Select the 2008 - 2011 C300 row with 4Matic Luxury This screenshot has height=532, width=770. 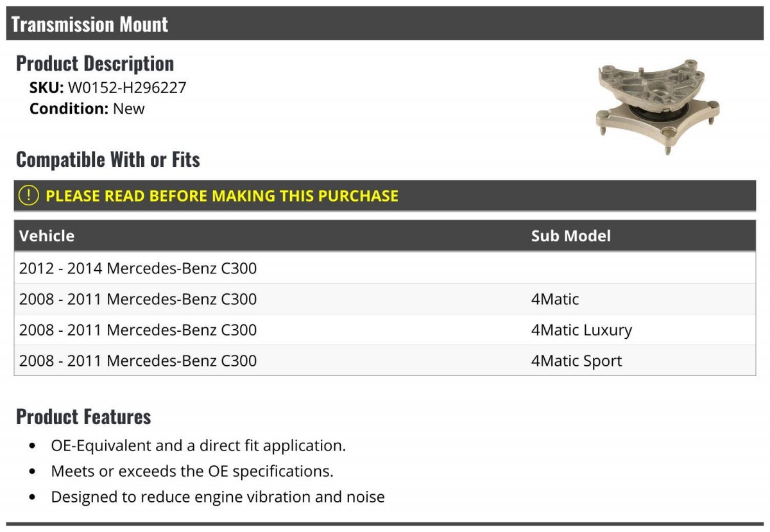click(x=385, y=330)
